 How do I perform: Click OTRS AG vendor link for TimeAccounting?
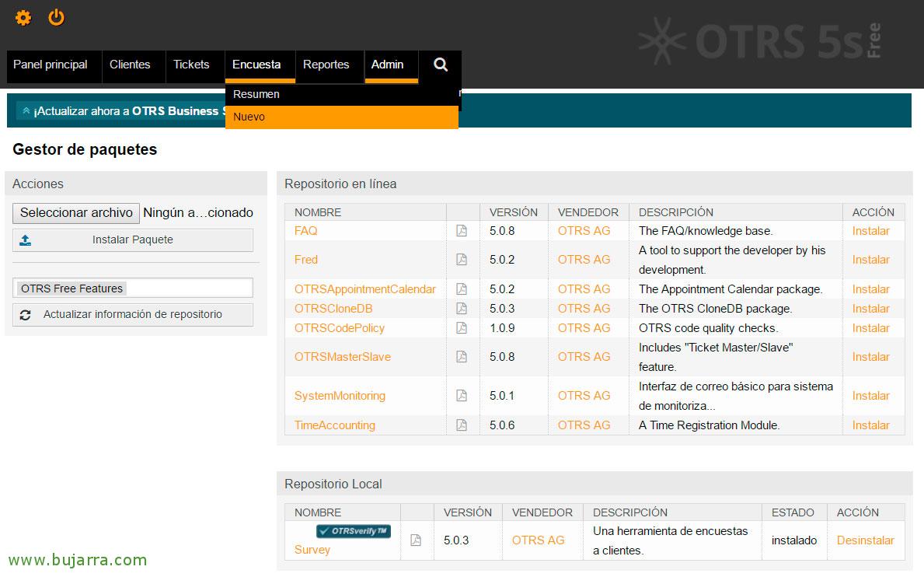[x=584, y=425]
